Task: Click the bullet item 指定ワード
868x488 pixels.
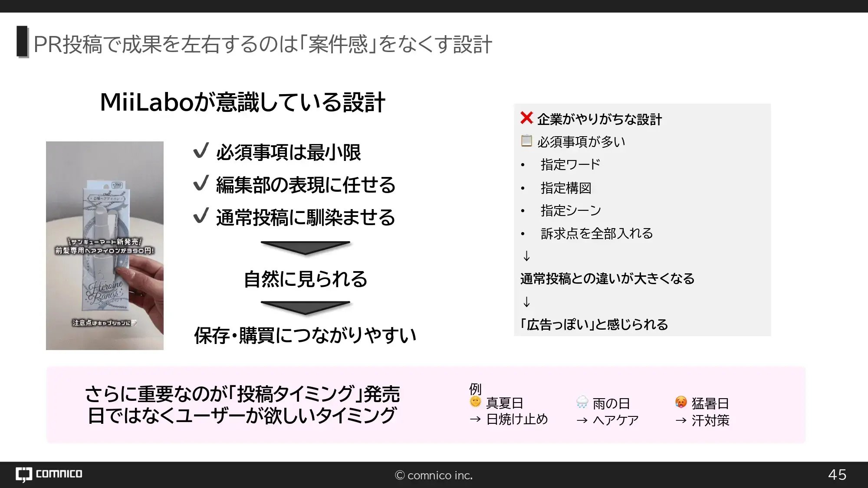Action: (570, 165)
